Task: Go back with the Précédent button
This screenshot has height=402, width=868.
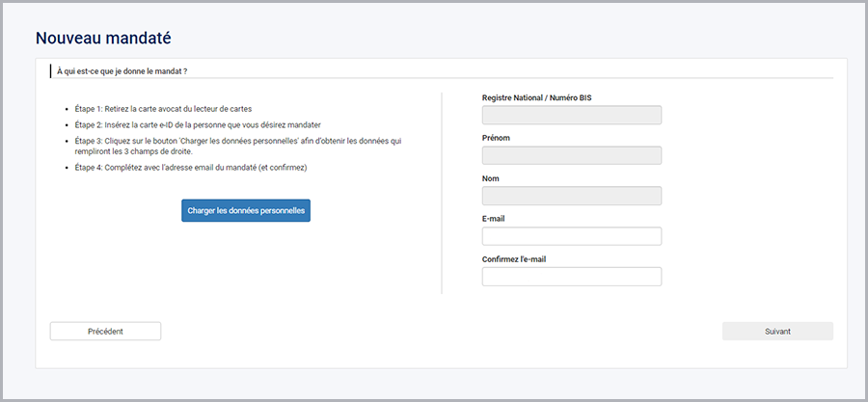Action: 105,332
